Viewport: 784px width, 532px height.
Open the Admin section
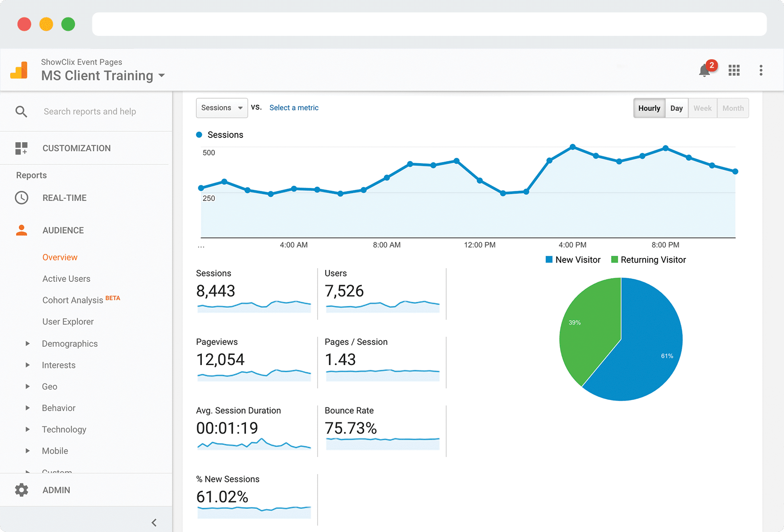tap(56, 490)
